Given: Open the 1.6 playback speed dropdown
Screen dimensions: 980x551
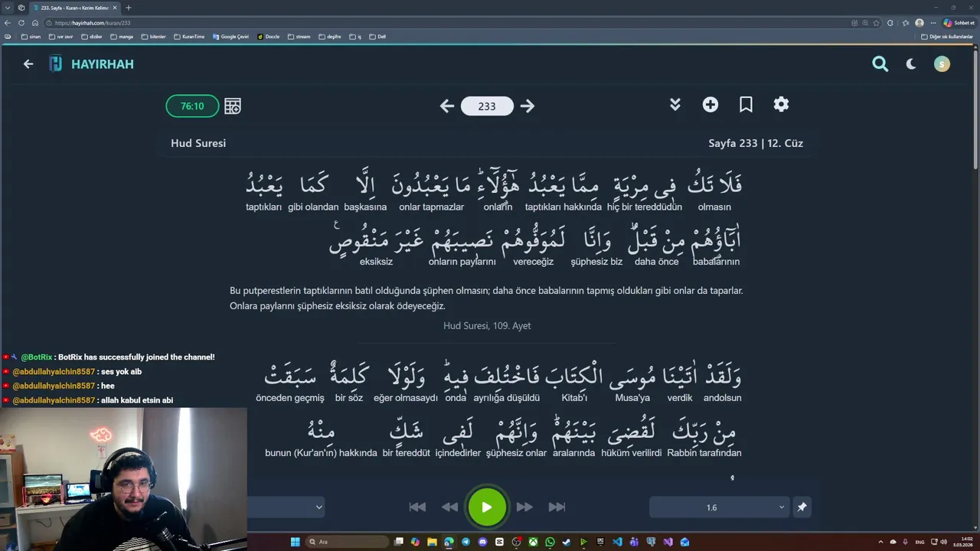Looking at the screenshot, I should (x=719, y=507).
